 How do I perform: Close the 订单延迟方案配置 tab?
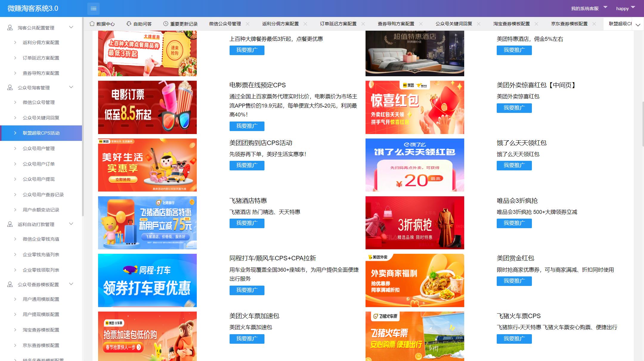363,24
